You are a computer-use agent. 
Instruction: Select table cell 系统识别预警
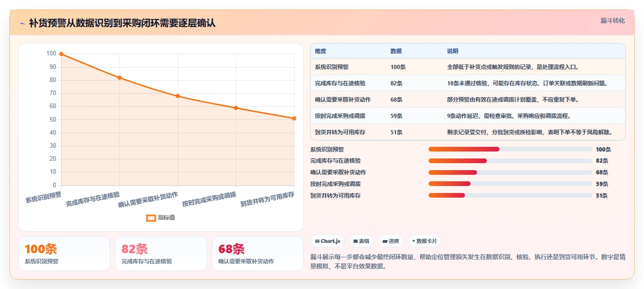pos(332,67)
